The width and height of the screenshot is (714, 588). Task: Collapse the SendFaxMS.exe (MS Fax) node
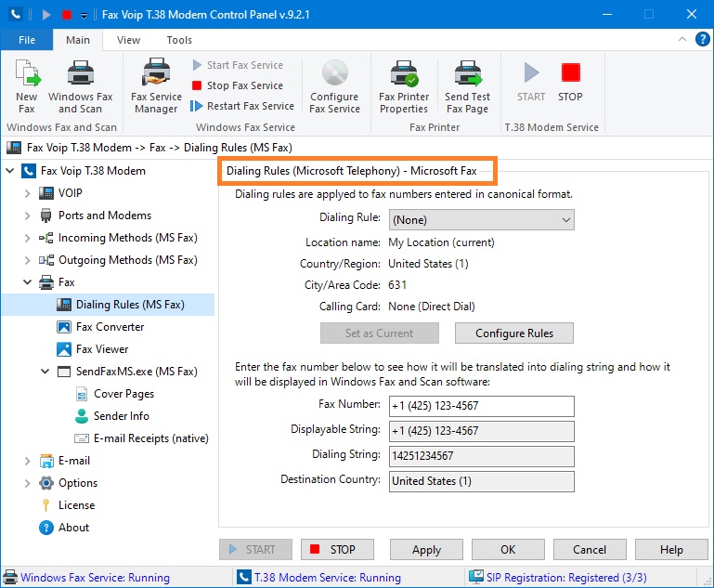tap(45, 372)
